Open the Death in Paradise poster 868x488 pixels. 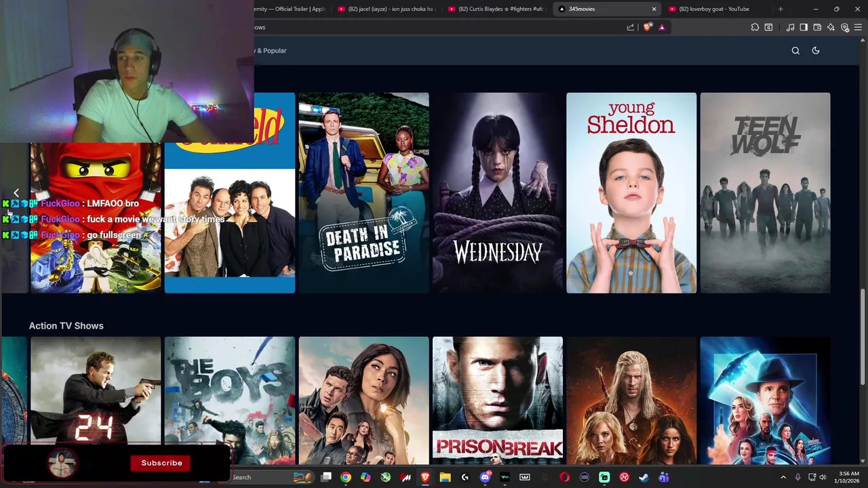(x=363, y=193)
